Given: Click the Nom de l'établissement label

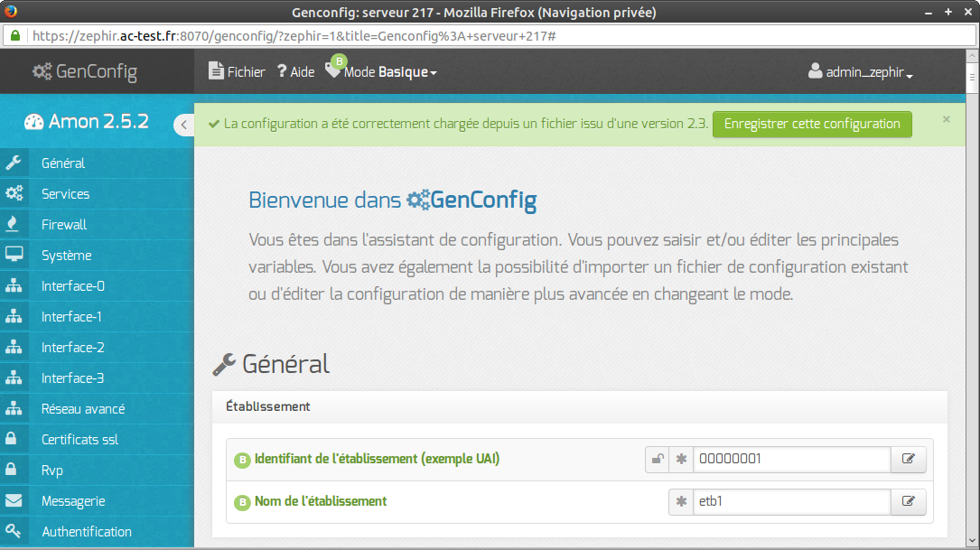Looking at the screenshot, I should [x=321, y=501].
